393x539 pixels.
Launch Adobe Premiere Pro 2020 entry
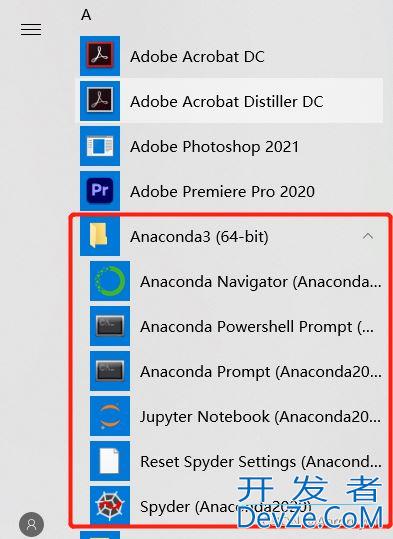tap(222, 191)
